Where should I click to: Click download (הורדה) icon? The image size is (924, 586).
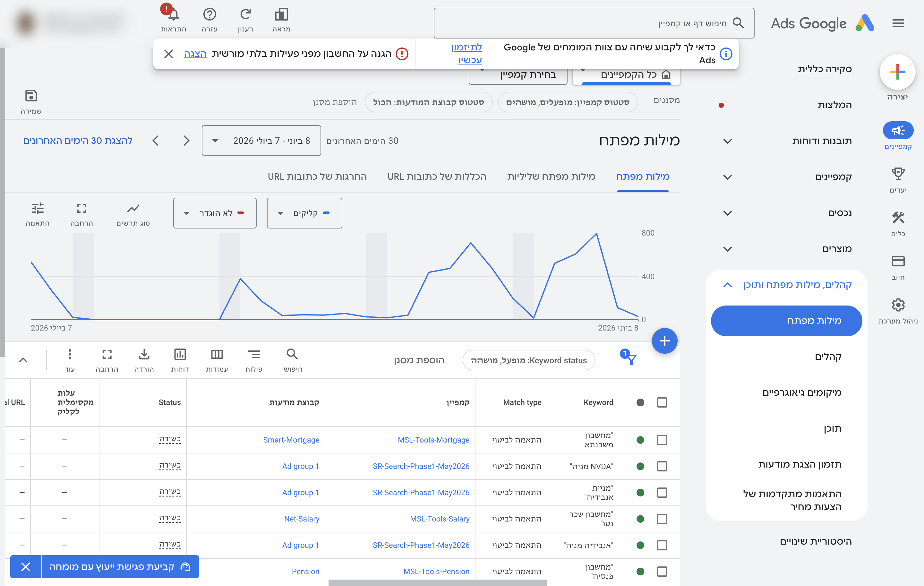[144, 354]
